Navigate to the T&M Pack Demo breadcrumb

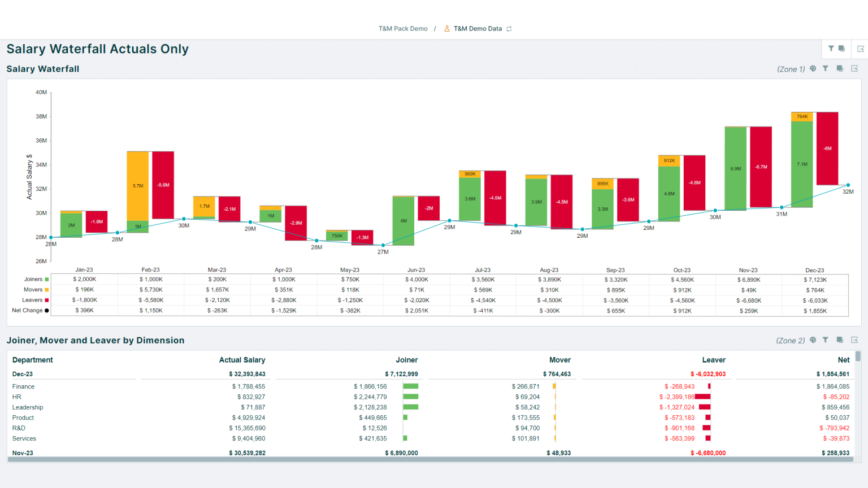(403, 28)
